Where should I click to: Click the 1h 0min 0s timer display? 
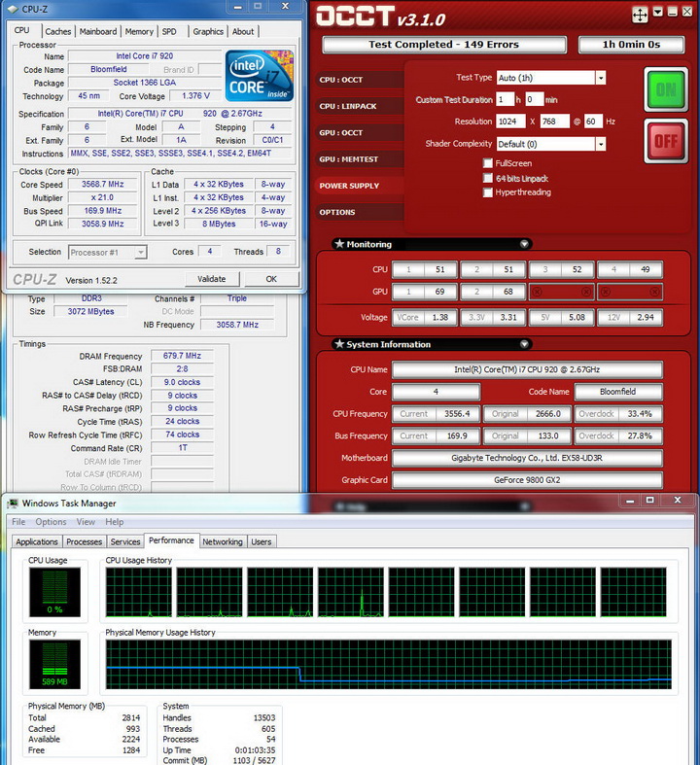click(x=631, y=45)
